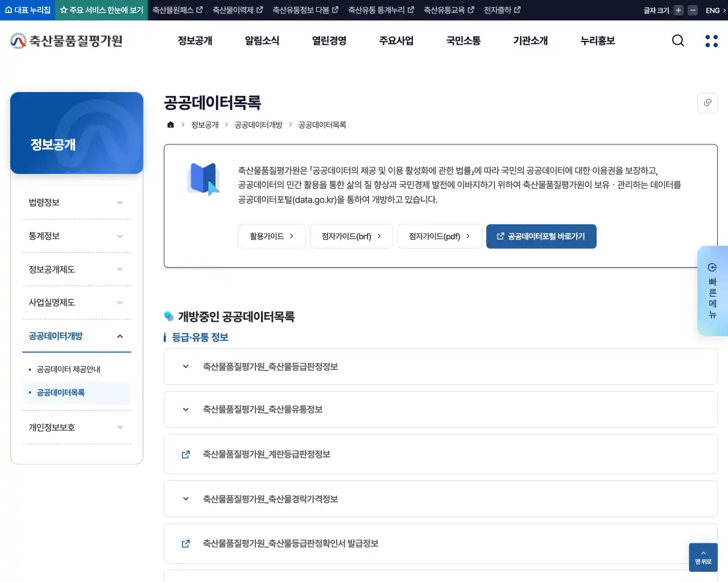Click the home icon in the breadcrumb
Image resolution: width=728 pixels, height=582 pixels.
tap(170, 124)
